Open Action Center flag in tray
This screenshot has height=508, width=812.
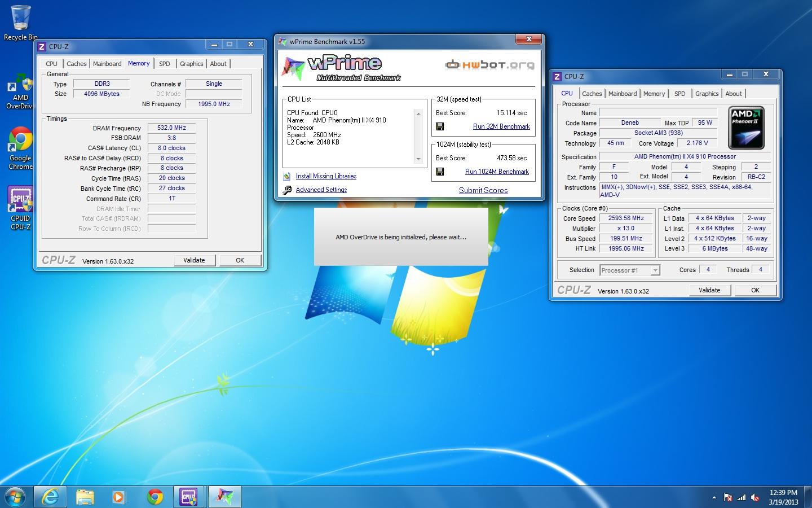[x=728, y=497]
